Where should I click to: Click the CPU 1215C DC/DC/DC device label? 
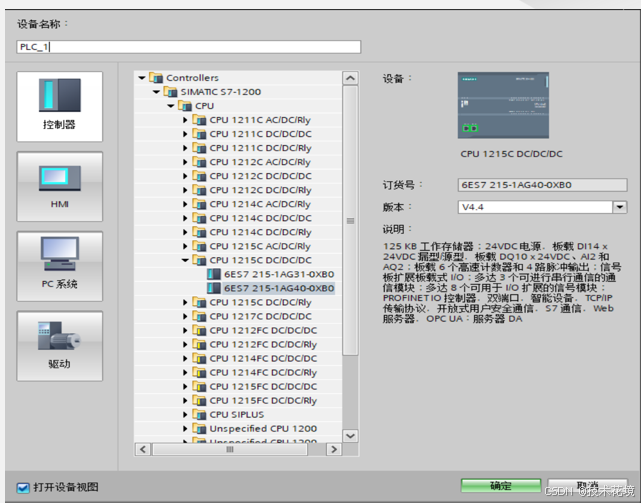pos(511,154)
